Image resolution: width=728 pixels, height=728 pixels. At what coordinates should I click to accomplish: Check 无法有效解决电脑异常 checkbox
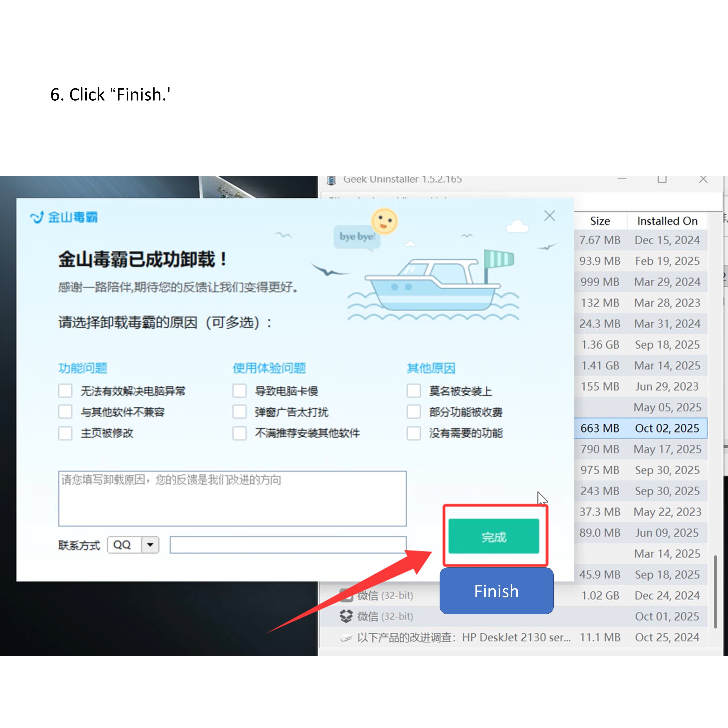click(x=65, y=391)
